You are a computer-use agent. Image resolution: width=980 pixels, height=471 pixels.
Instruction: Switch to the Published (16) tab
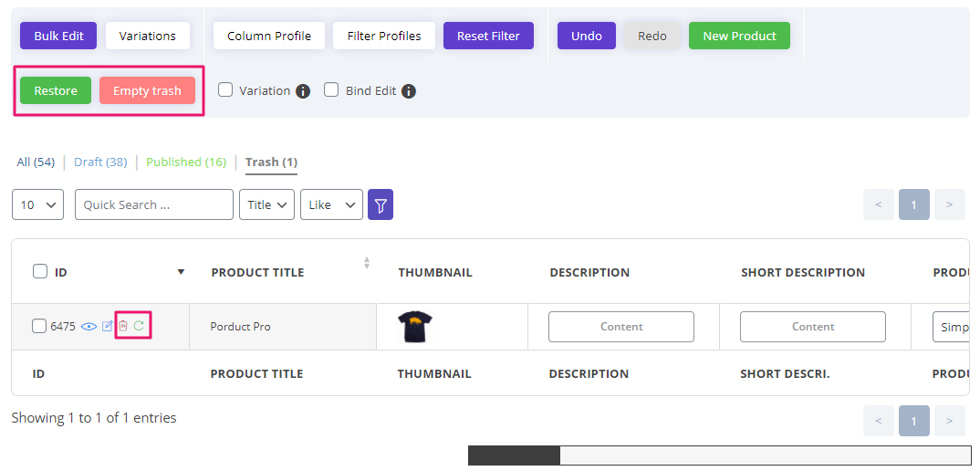click(x=186, y=162)
